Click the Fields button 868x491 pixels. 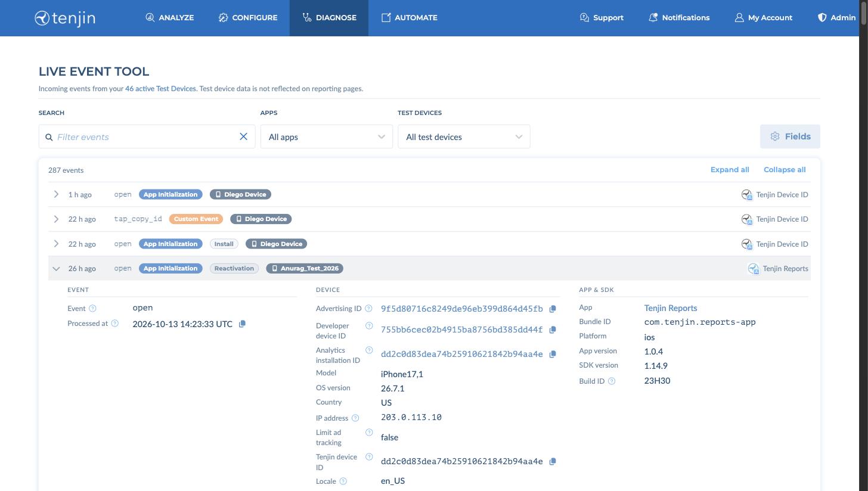pyautogui.click(x=790, y=136)
